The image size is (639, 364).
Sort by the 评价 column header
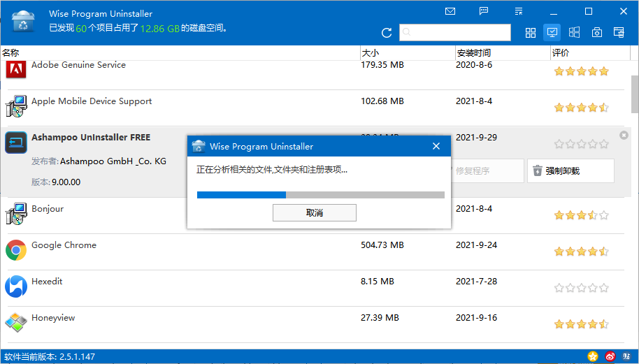tap(561, 53)
